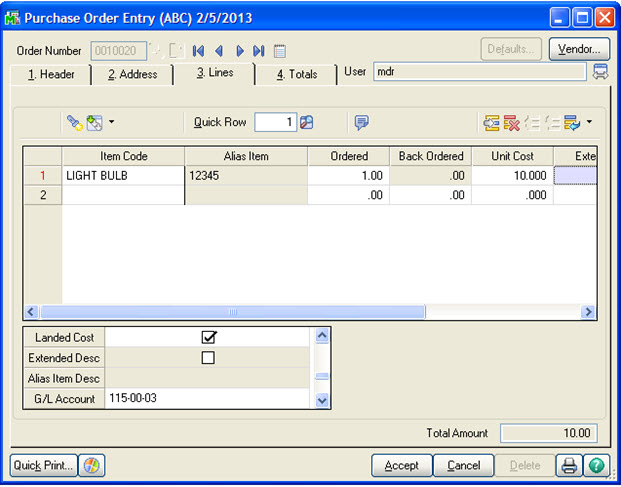The image size is (621, 487).
Task: Switch to the Totals tab
Action: (296, 74)
